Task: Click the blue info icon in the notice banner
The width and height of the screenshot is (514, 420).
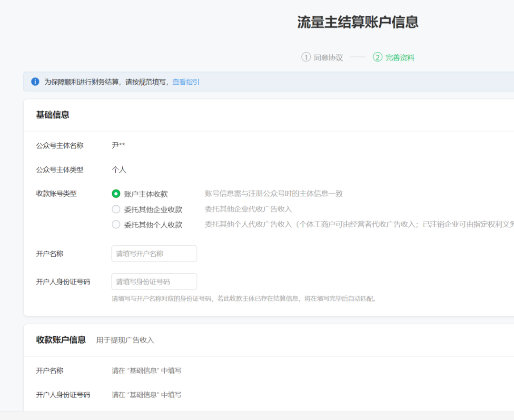Action: tap(35, 81)
